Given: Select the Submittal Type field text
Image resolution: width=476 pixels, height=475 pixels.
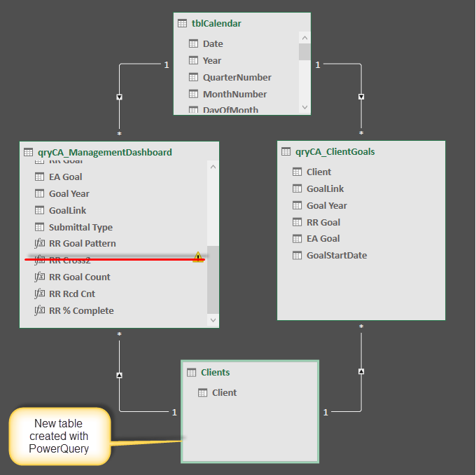Looking at the screenshot, I should pos(80,227).
